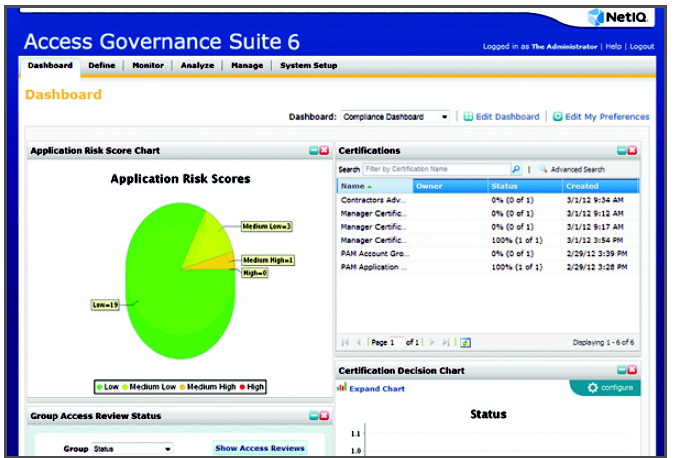Viewport: 677px width, 458px height.
Task: Sort certifications by Name column
Action: pos(375,186)
